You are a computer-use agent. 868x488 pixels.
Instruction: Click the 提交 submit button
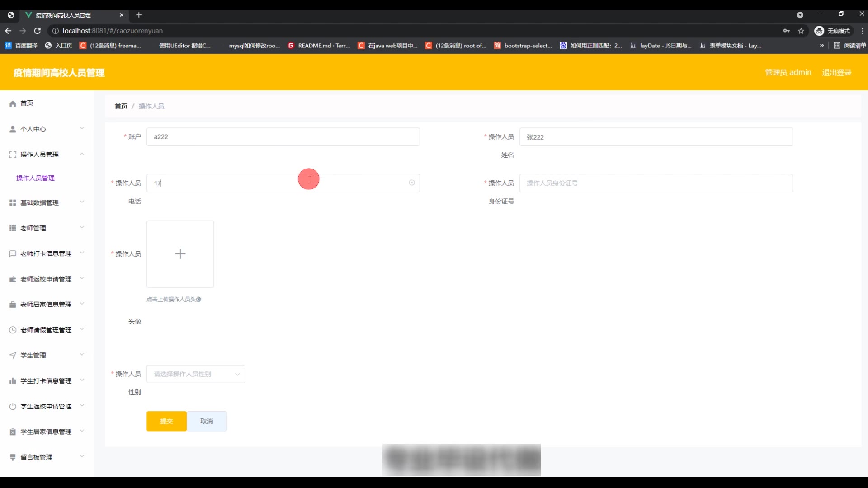pos(166,421)
